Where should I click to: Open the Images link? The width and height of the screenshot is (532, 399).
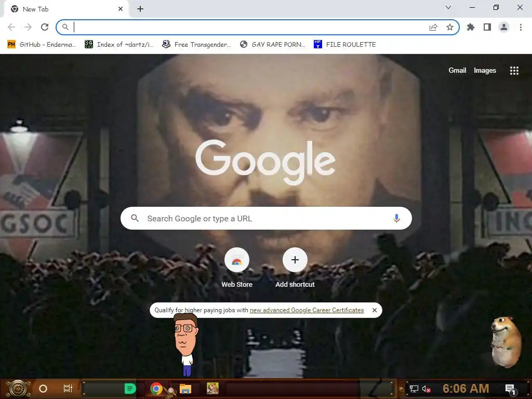(x=485, y=70)
